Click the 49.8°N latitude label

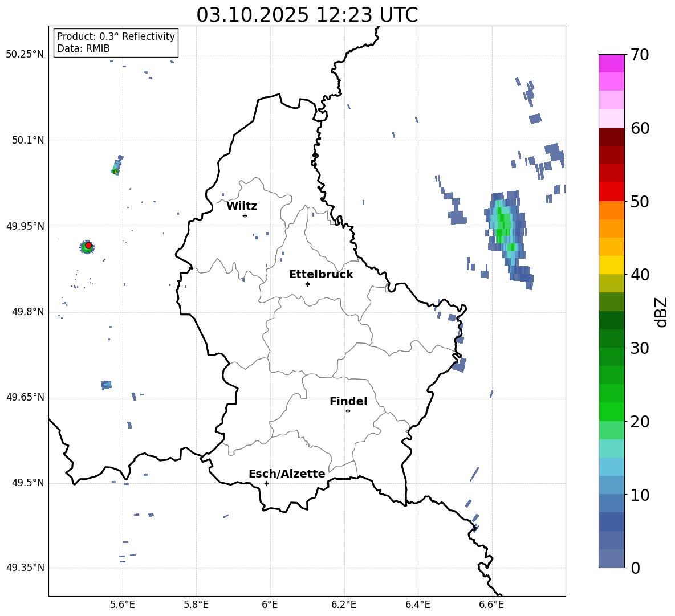[x=28, y=312]
